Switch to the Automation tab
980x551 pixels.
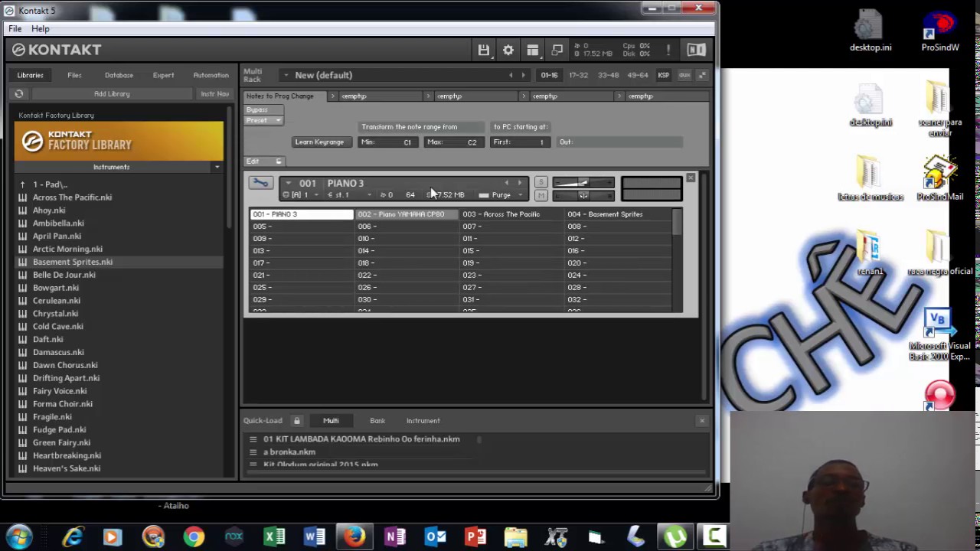pos(211,75)
